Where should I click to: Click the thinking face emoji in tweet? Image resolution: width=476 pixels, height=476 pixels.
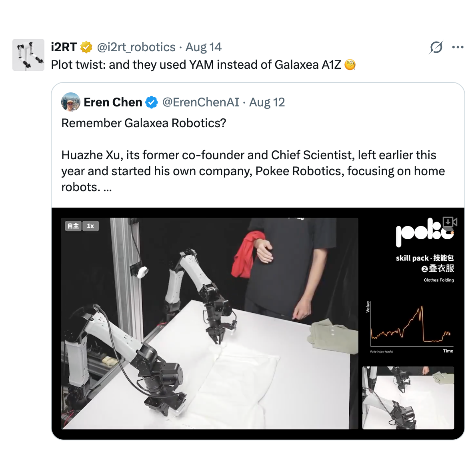pyautogui.click(x=350, y=65)
